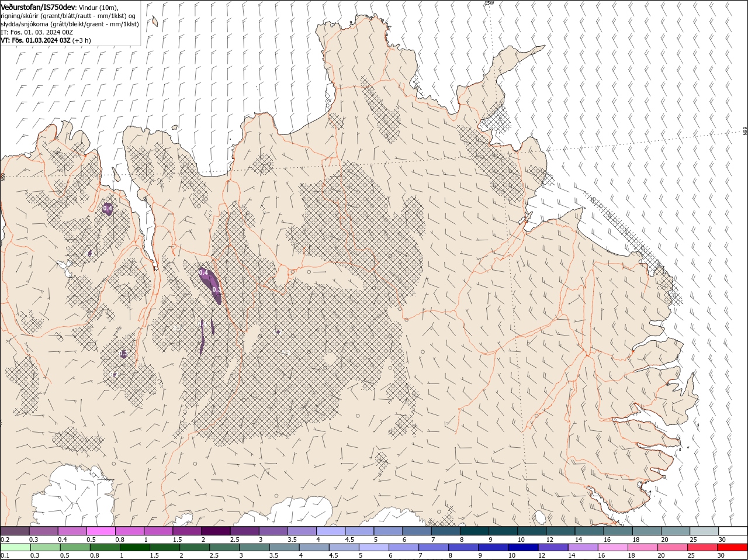Pick the light lavender 4 swatch, upper scale
748x560 pixels.
coord(331,531)
